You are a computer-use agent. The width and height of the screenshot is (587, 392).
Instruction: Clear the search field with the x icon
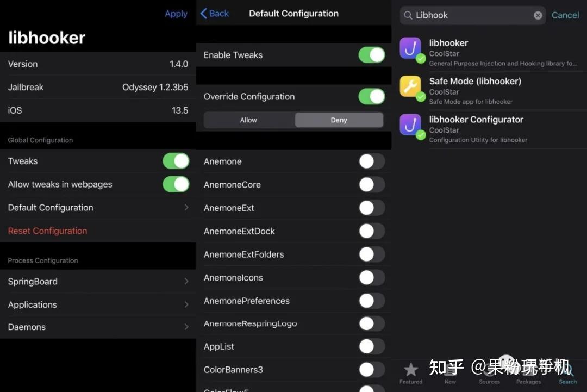[x=538, y=15]
